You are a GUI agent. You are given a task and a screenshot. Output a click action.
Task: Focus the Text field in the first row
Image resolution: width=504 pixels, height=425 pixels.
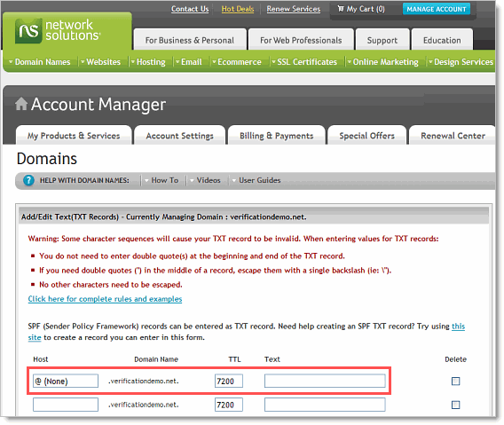click(325, 381)
